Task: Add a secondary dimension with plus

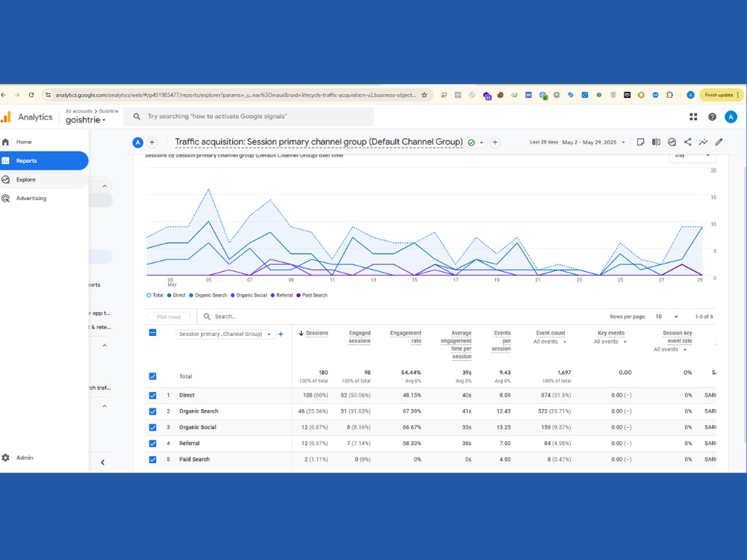Action: 281,335
